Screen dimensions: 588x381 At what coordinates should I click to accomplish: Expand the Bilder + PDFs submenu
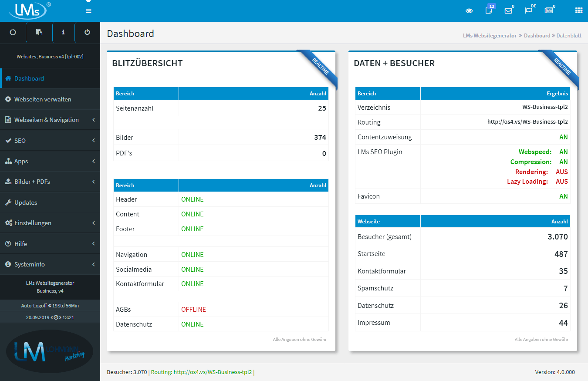pos(32,182)
